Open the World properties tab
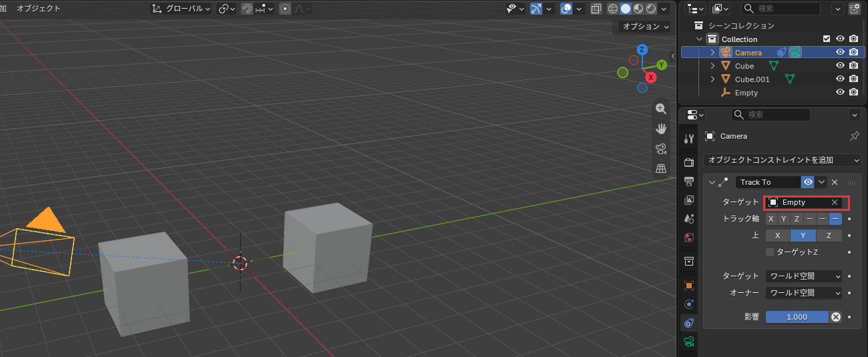Image resolution: width=868 pixels, height=357 pixels. tap(689, 237)
